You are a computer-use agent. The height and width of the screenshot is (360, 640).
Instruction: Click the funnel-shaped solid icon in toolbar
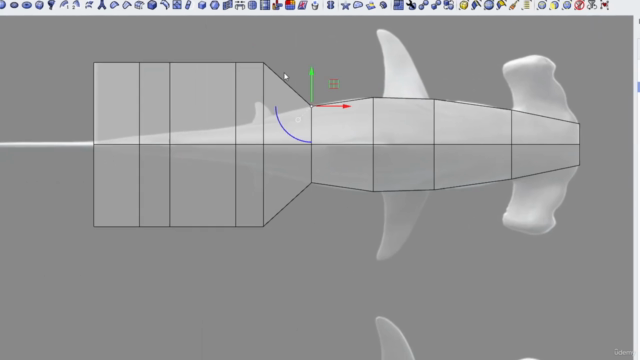click(51, 5)
